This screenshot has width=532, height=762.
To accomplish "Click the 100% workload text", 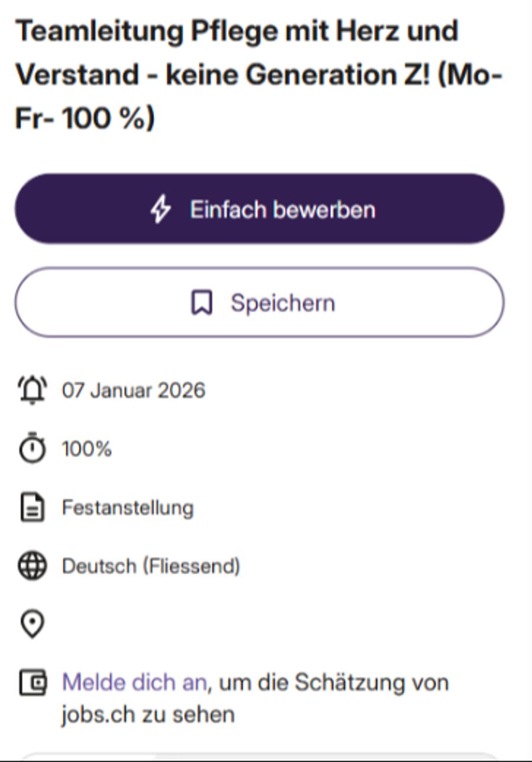I will pos(87,449).
